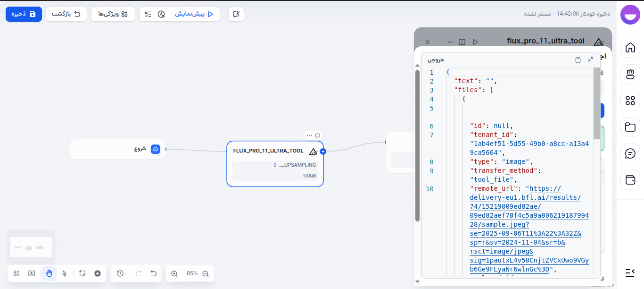Run the flux_pro_11_ultra_tool node via play icon
This screenshot has width=644, height=289.
(x=476, y=42)
